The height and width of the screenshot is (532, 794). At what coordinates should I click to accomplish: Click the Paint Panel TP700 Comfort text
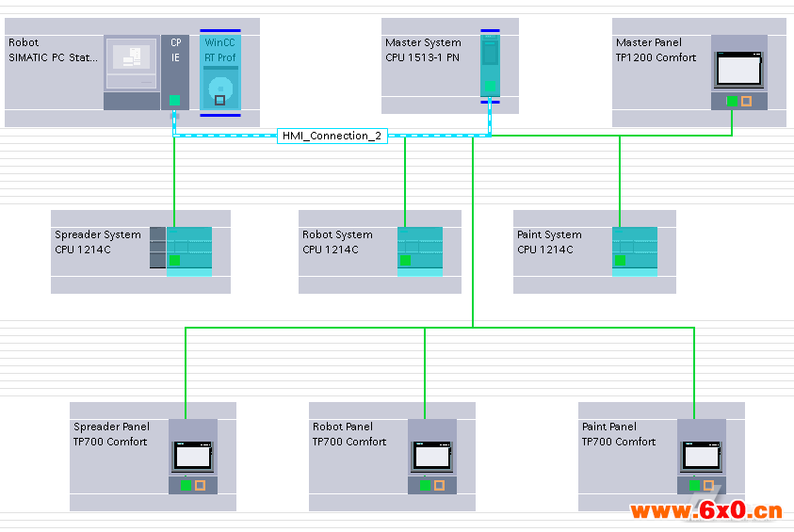[x=619, y=442]
